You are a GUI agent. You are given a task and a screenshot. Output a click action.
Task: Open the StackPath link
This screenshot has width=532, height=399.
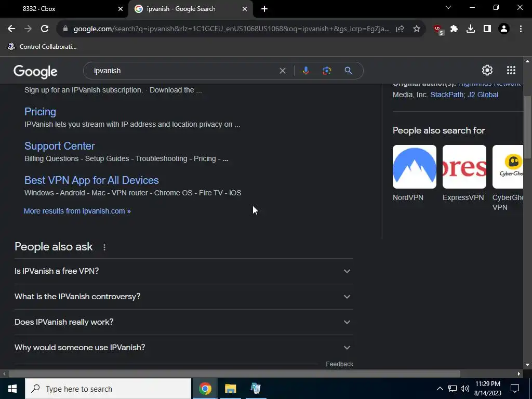coord(446,95)
